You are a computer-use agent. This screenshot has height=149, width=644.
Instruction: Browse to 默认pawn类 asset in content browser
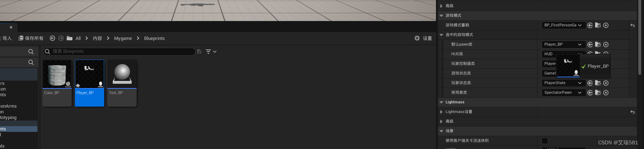598,45
